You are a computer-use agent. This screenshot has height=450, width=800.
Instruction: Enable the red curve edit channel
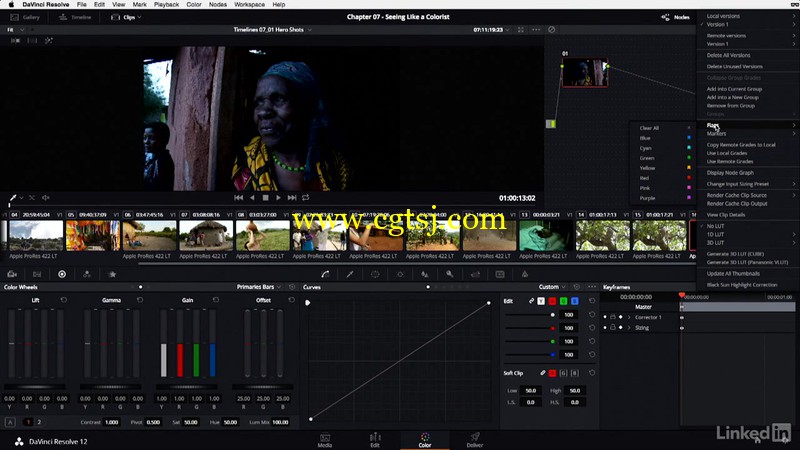[552, 301]
